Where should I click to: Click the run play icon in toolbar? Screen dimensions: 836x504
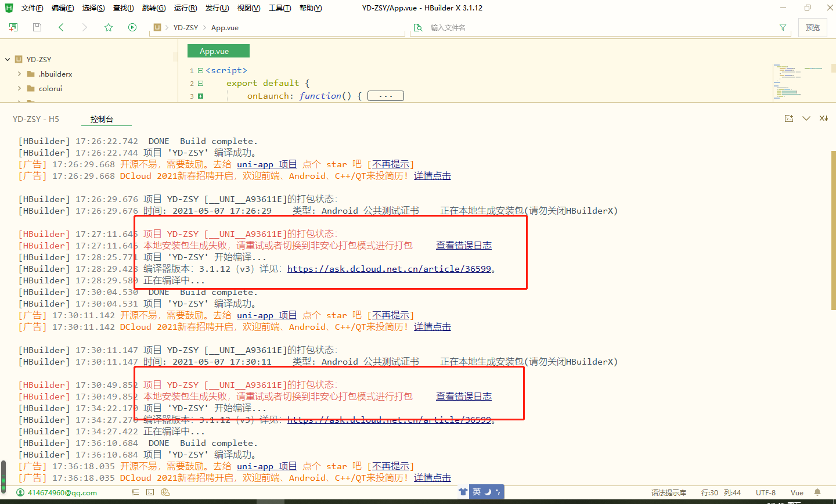pyautogui.click(x=132, y=27)
